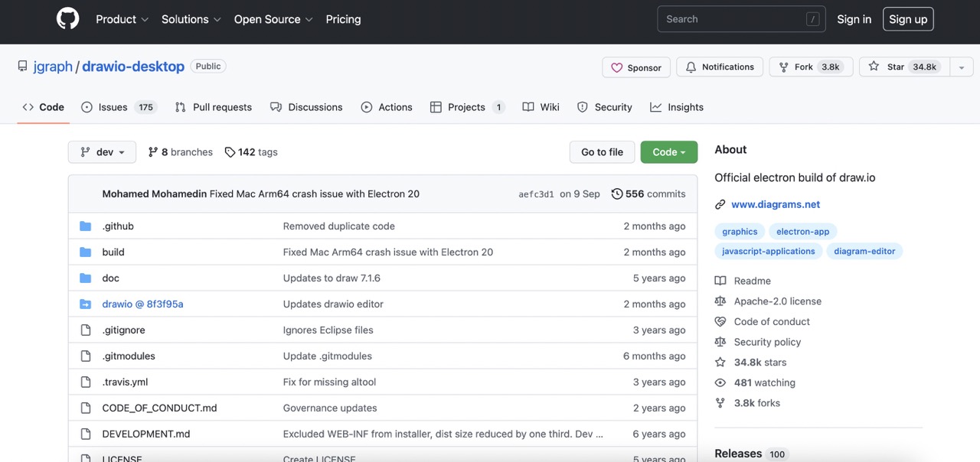Open the dev branch selector dropdown
This screenshot has height=462, width=980.
point(102,152)
